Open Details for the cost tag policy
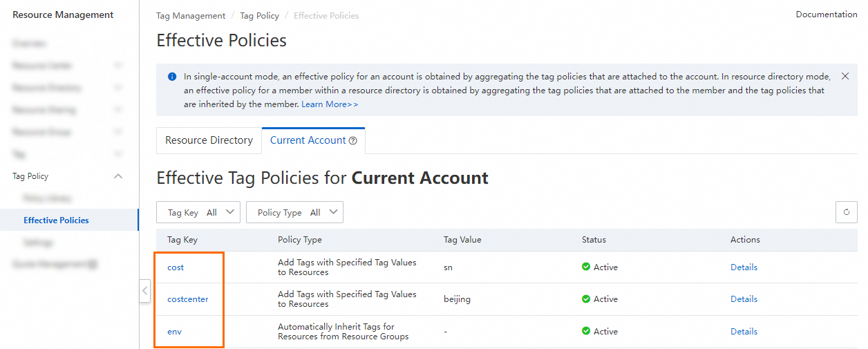 point(744,267)
